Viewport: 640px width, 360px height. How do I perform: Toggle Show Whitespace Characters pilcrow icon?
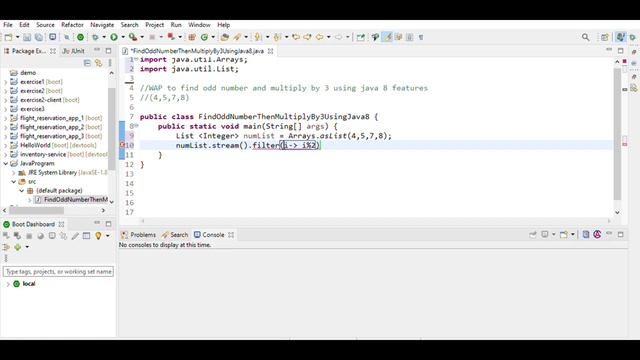click(421, 37)
